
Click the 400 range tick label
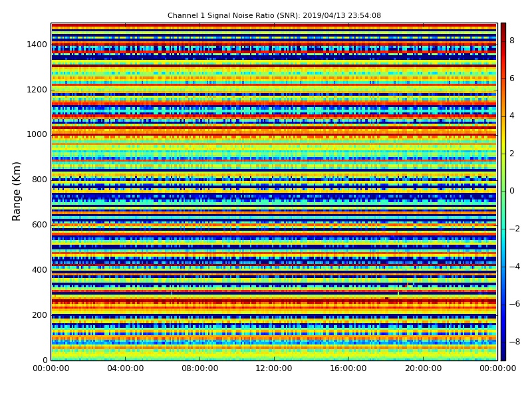(39, 270)
